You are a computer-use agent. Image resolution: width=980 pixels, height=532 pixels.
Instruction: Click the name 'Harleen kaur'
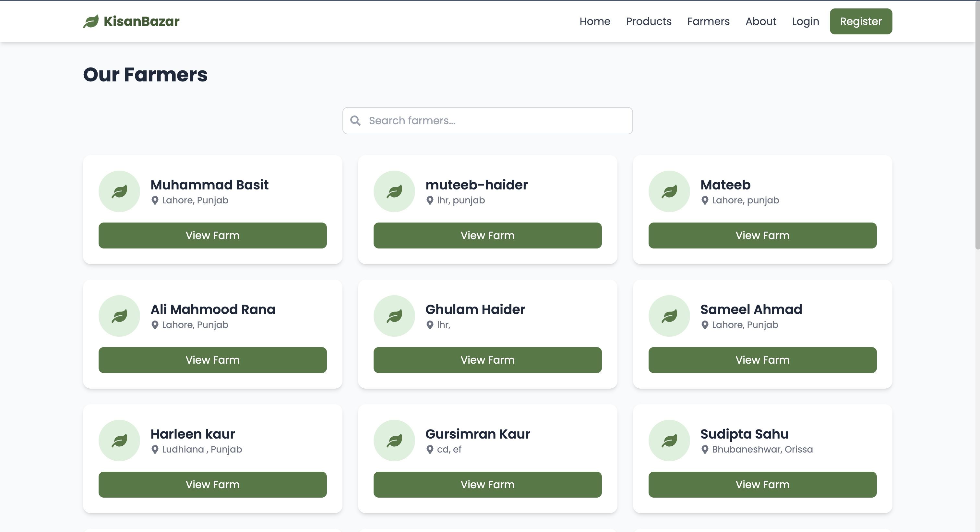coord(193,434)
